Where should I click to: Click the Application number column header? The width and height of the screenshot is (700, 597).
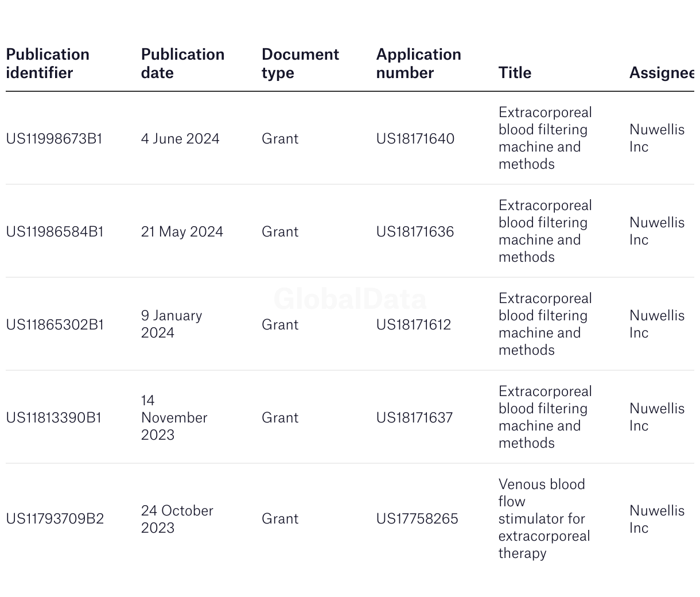pos(418,63)
